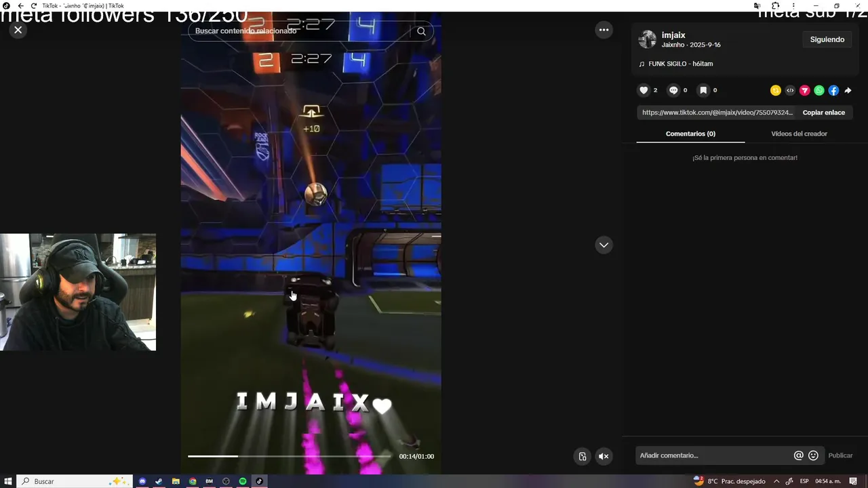Switch to Videos del creador tab
This screenshot has width=868, height=488.
pyautogui.click(x=799, y=134)
